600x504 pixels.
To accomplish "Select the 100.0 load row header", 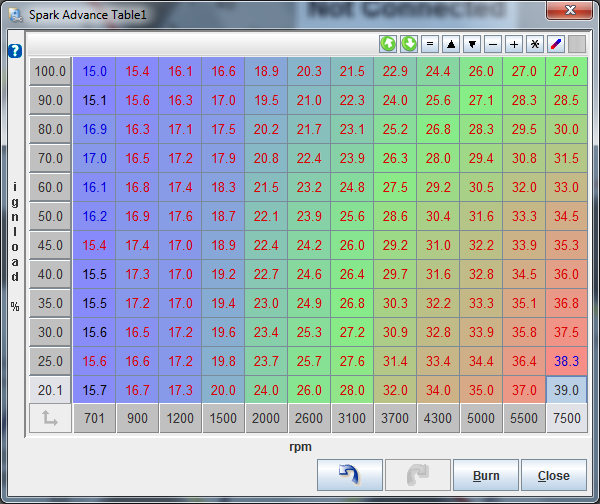I will 49,71.
